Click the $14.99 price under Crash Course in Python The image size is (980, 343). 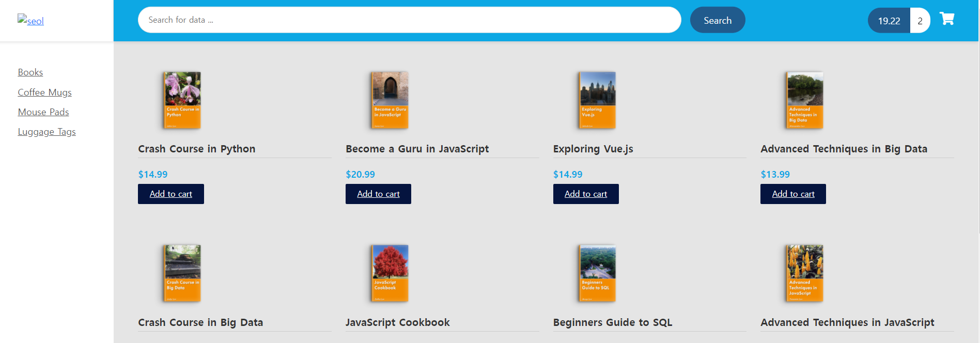(153, 175)
